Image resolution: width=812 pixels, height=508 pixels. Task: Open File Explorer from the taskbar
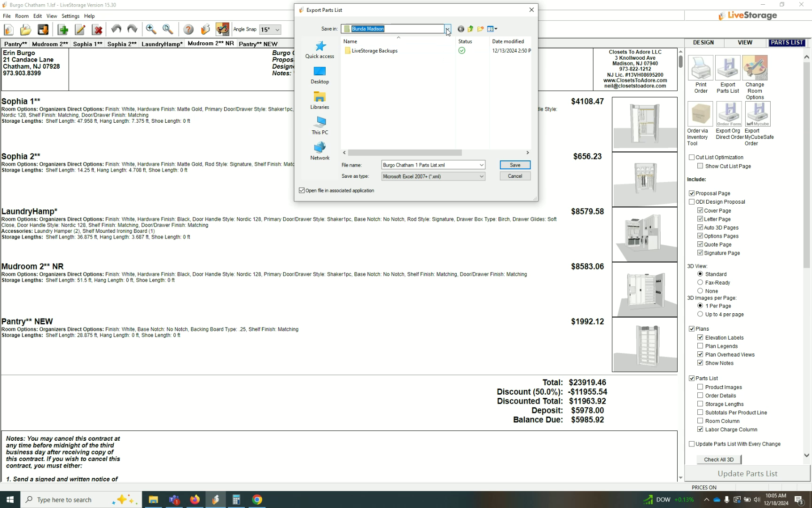153,500
